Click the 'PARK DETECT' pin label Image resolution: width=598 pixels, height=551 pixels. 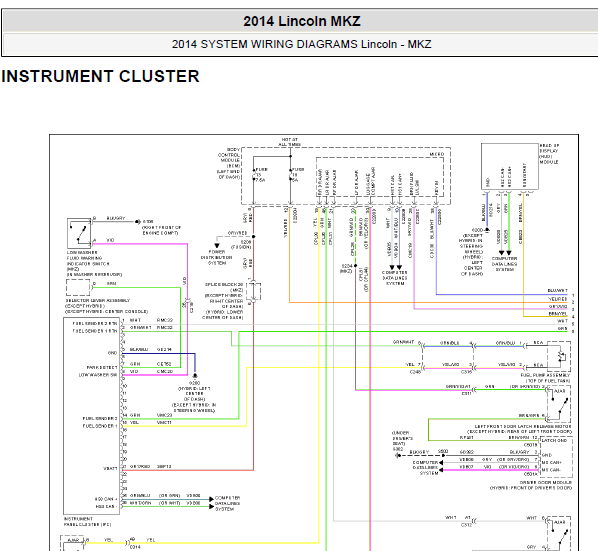[x=102, y=368]
